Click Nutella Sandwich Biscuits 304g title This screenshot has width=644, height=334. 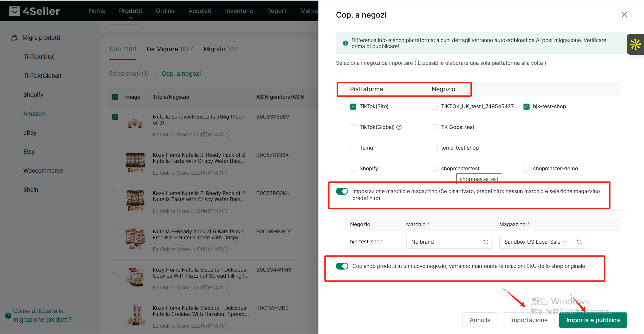(x=198, y=120)
